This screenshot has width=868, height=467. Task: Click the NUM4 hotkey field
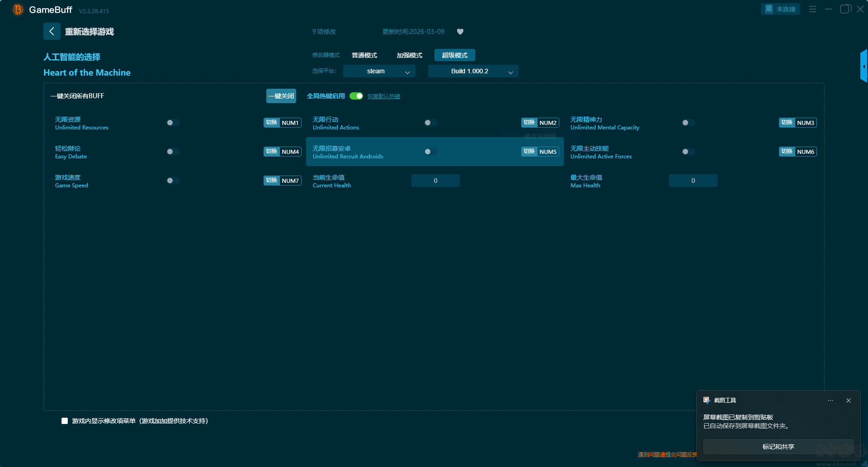click(x=290, y=152)
